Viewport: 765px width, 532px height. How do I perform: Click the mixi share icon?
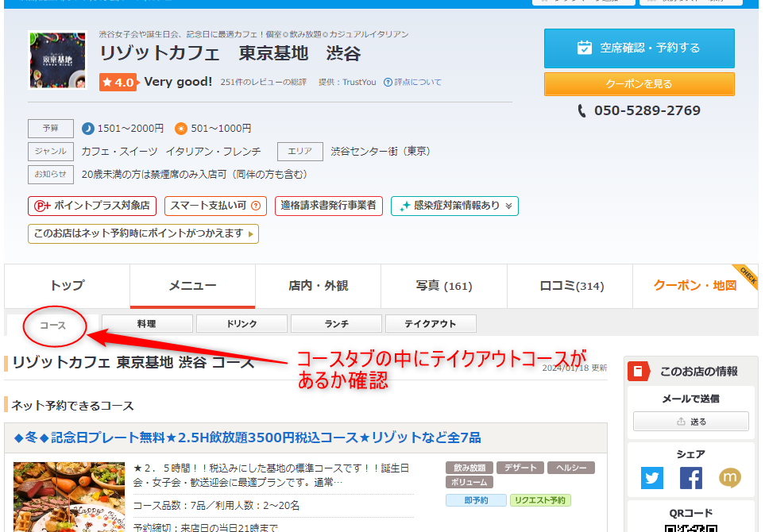point(730,478)
